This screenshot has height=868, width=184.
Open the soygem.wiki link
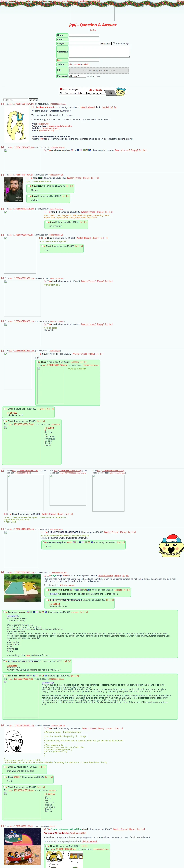[x=43, y=124]
